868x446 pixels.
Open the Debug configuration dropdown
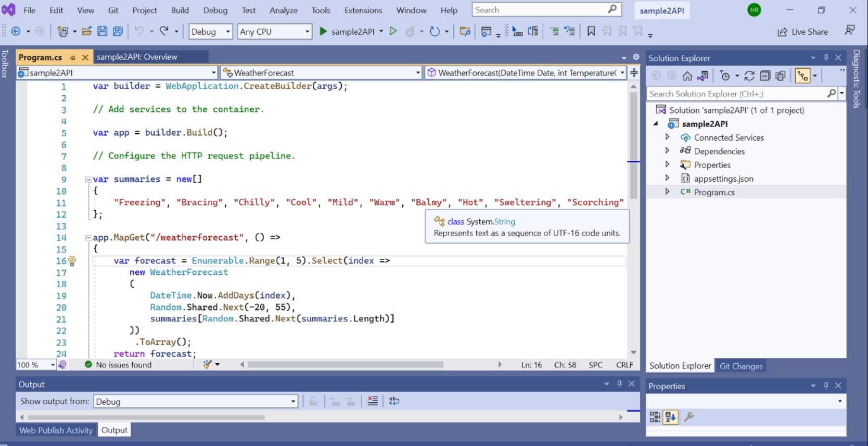click(x=211, y=32)
